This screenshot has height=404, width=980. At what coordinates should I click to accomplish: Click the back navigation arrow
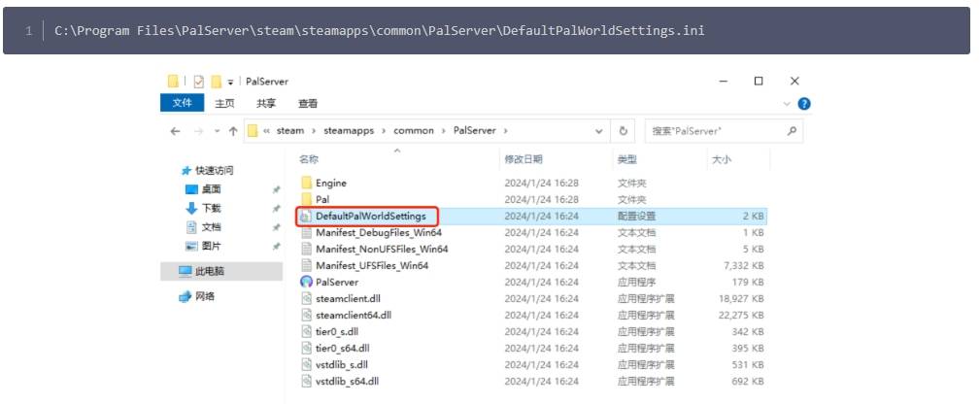pos(176,131)
